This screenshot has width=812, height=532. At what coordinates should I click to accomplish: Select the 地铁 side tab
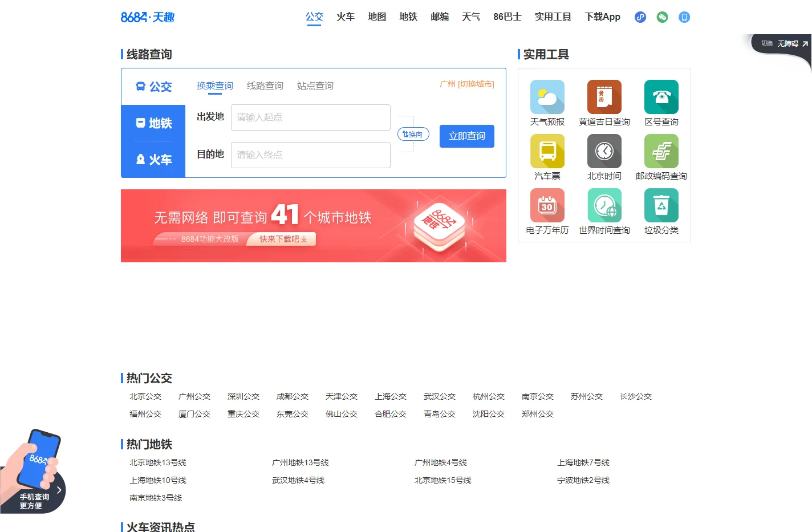click(153, 123)
